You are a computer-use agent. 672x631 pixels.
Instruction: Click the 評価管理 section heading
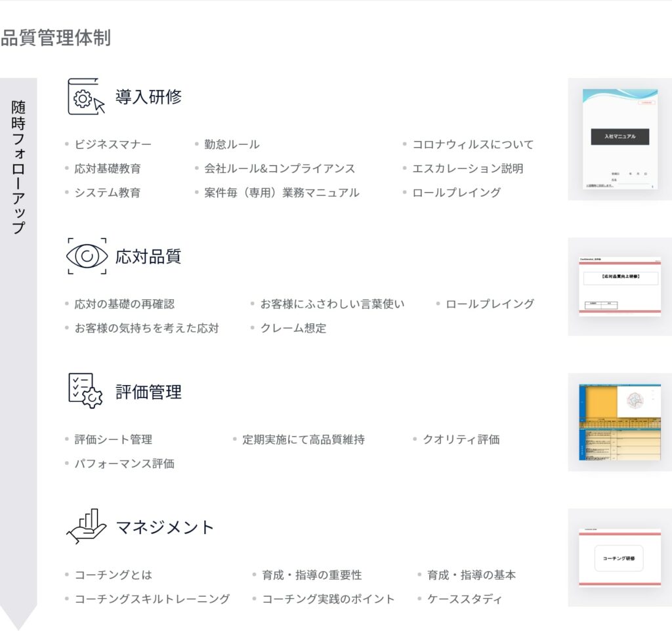pos(148,392)
